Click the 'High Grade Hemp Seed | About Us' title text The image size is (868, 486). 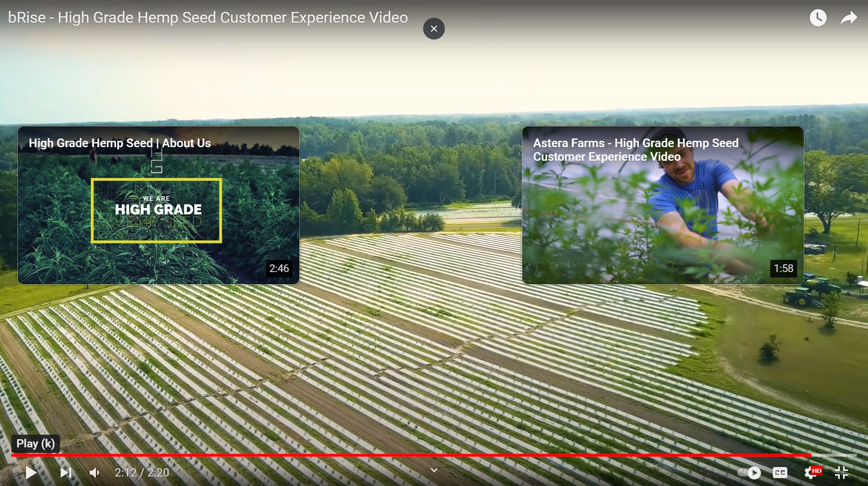click(x=120, y=143)
